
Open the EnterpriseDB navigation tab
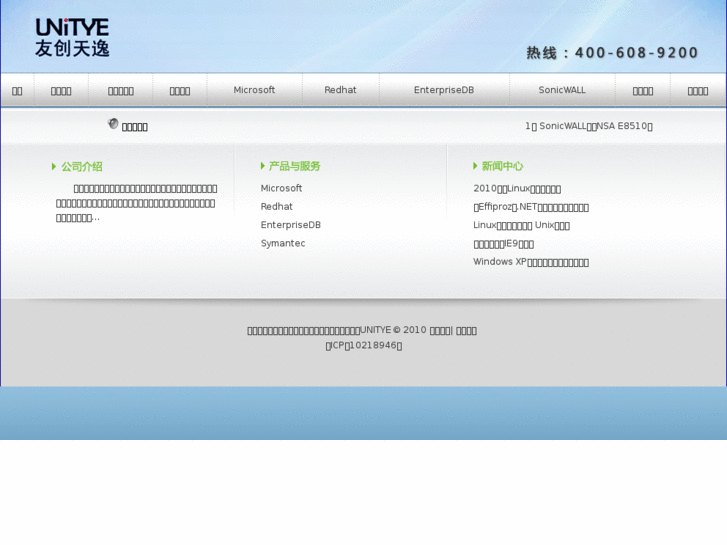pos(444,90)
